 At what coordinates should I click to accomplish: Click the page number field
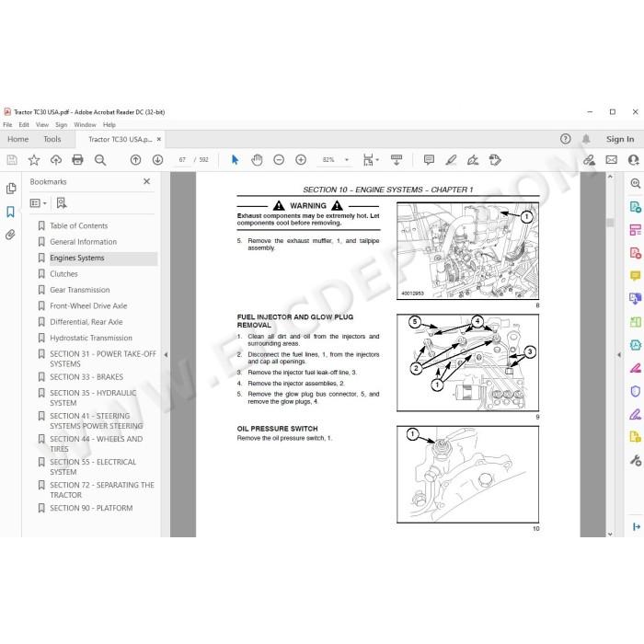(x=182, y=160)
